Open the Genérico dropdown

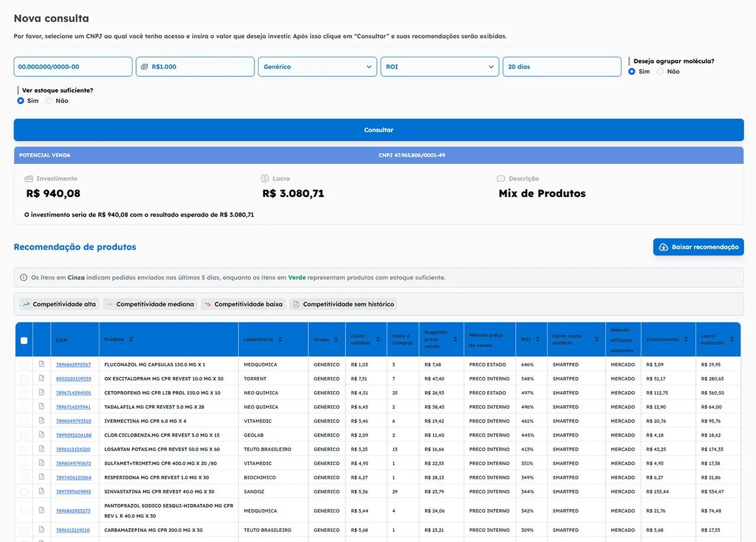(x=317, y=67)
